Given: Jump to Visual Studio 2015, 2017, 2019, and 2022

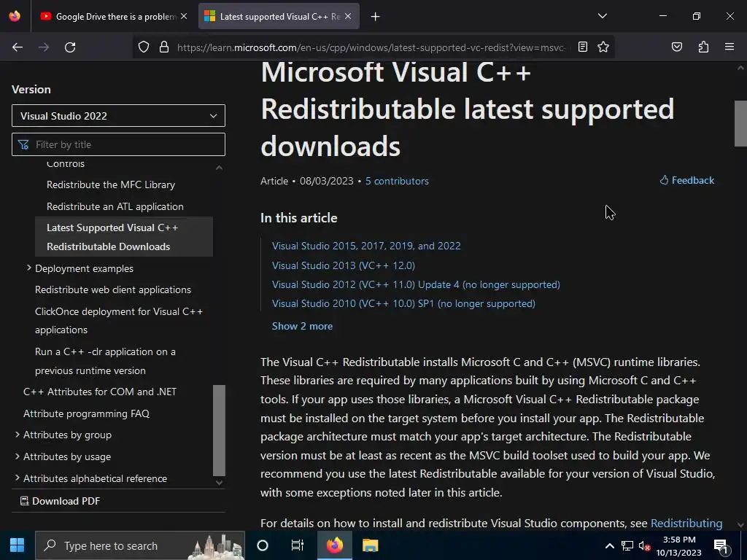Looking at the screenshot, I should (x=366, y=246).
